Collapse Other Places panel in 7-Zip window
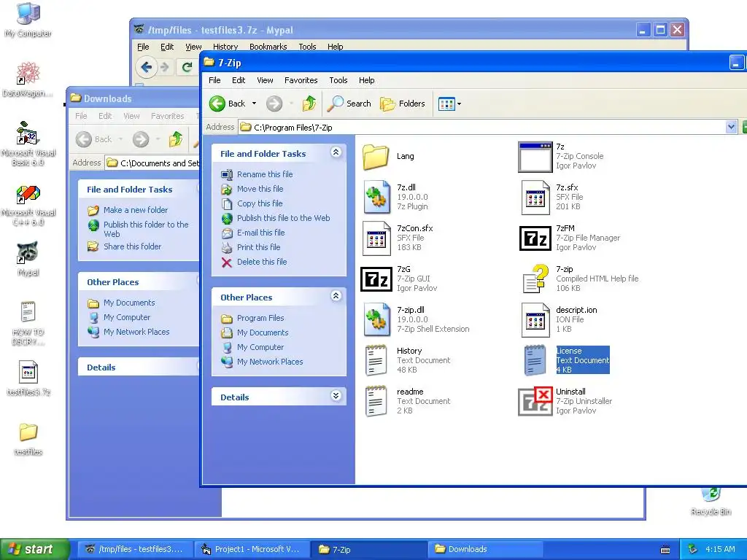This screenshot has height=560, width=747. pos(336,296)
